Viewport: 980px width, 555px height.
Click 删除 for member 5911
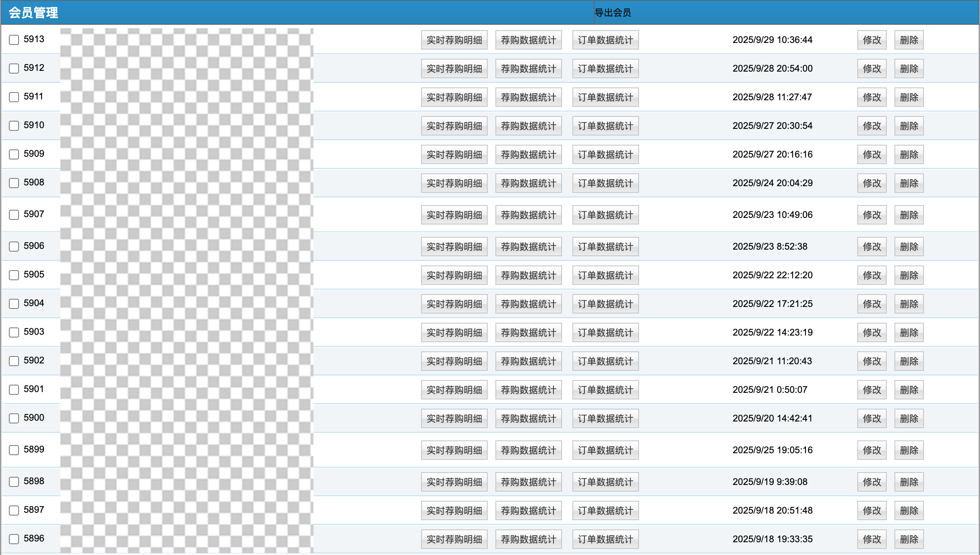click(x=909, y=97)
